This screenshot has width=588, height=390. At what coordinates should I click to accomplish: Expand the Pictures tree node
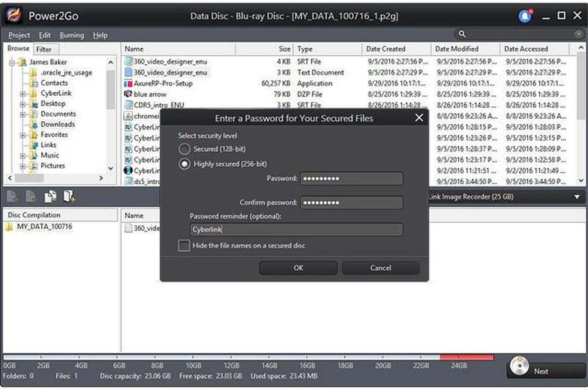point(23,166)
